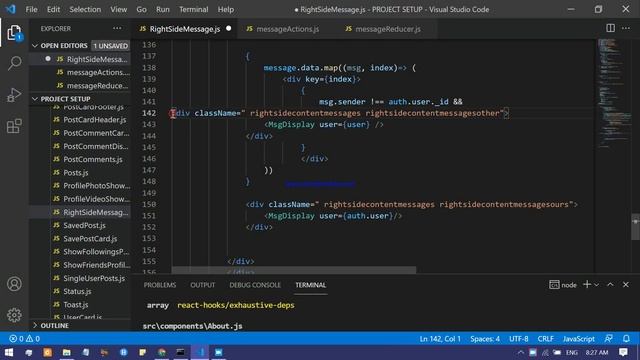Click the feedback icon in status bar

pos(609,338)
